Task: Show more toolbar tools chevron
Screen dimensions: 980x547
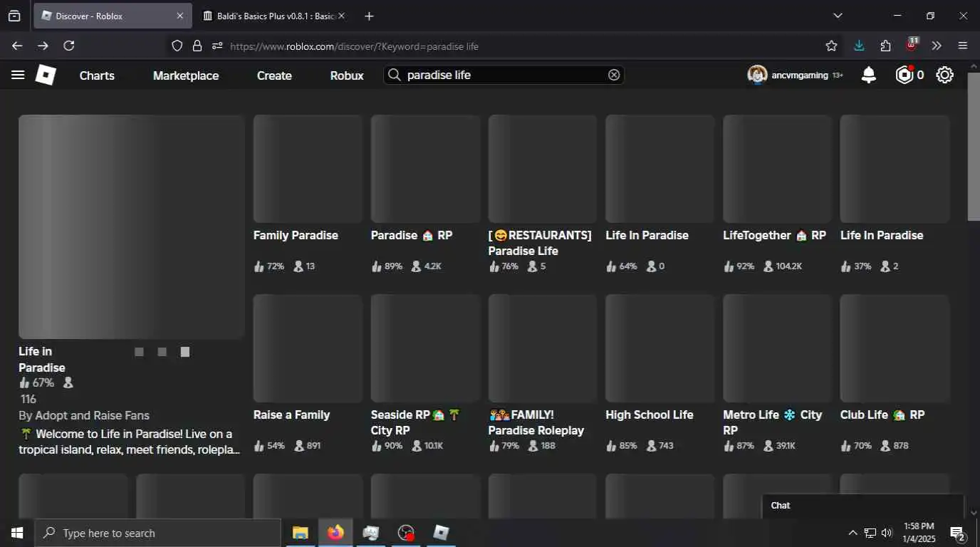Action: (937, 46)
